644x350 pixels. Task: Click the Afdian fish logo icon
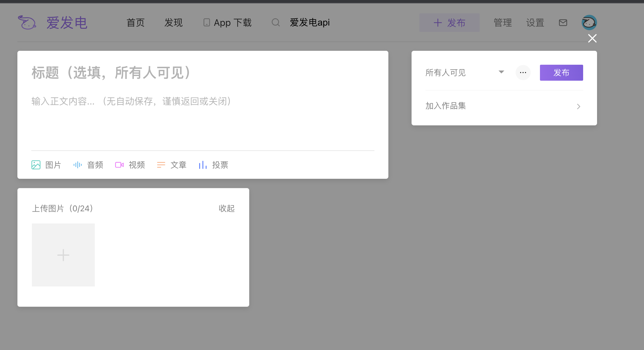point(27,23)
